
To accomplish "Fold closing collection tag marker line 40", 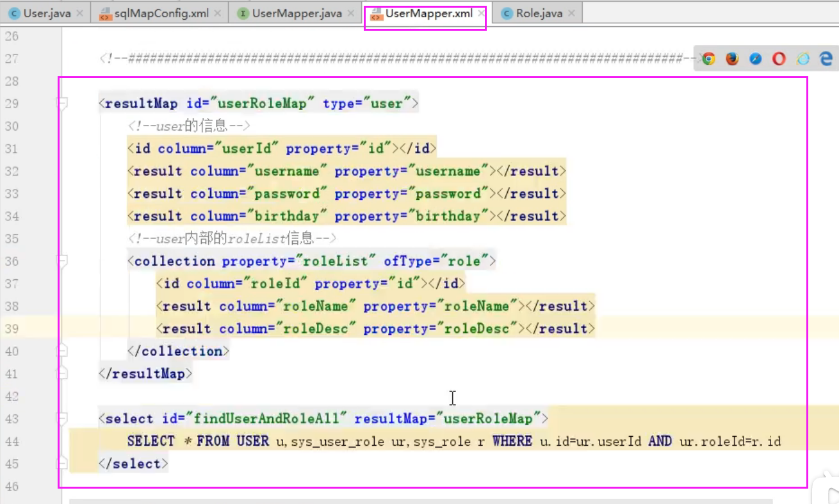I will pyautogui.click(x=63, y=351).
